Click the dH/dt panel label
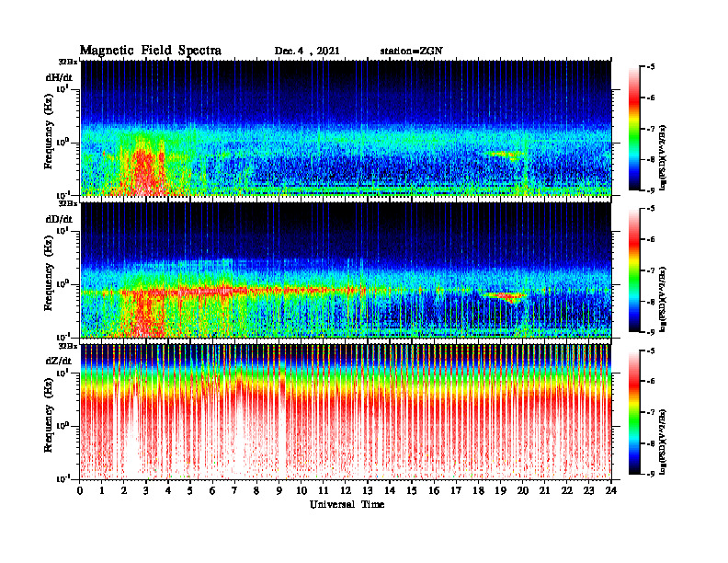The height and width of the screenshot is (563, 728). coord(59,77)
